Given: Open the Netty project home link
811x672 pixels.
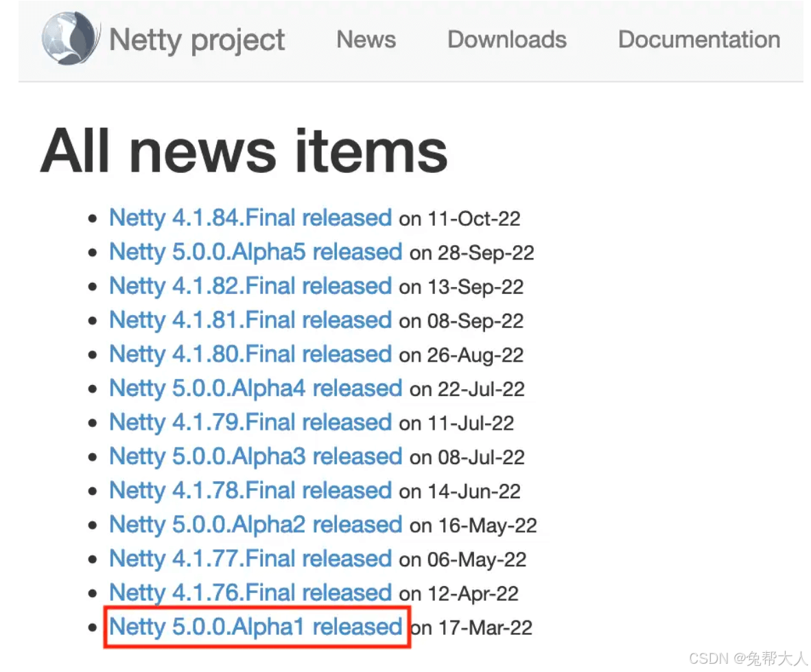Looking at the screenshot, I should 197,40.
